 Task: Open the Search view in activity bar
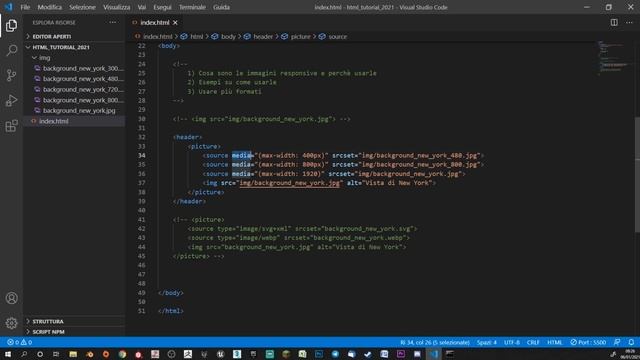tap(11, 50)
